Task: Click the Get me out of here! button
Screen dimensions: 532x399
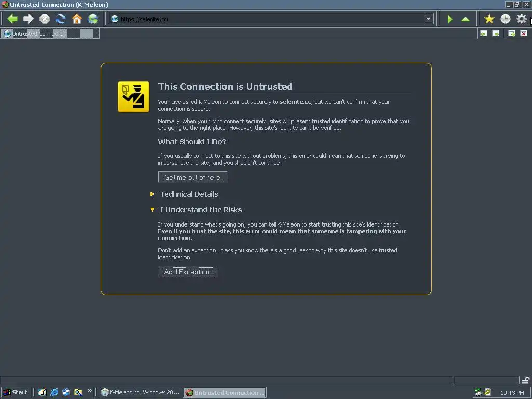Action: pos(193,177)
